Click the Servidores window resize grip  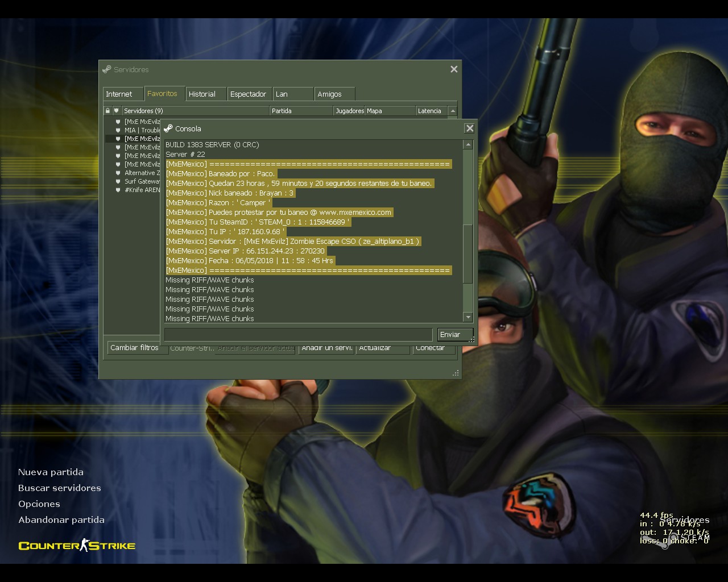(456, 373)
